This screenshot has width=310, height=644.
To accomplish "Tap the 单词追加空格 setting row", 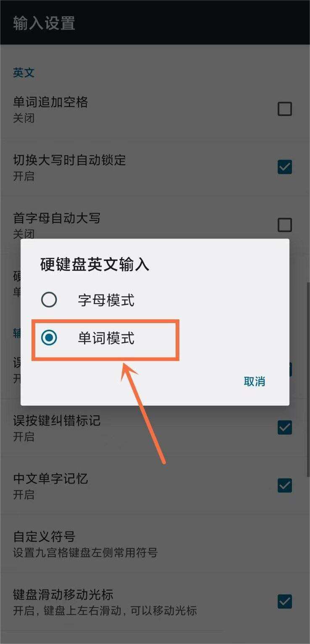I will click(x=155, y=109).
